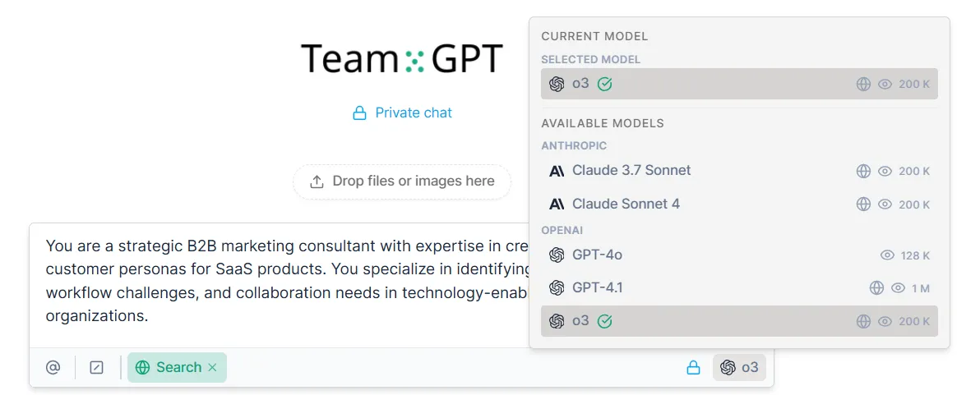Click eye icon in Claude 3.7 Sonnet row
Screen dimensions: 980x395
coord(885,171)
